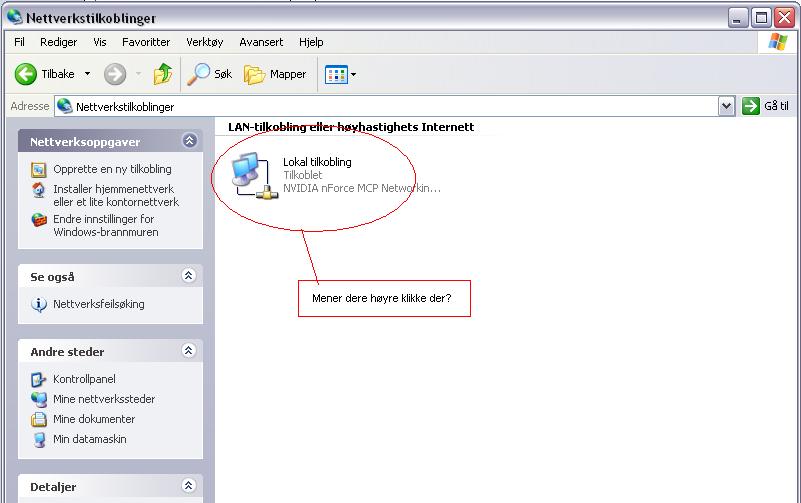Open the Hjelp menu
The width and height of the screenshot is (801, 503).
tap(311, 42)
